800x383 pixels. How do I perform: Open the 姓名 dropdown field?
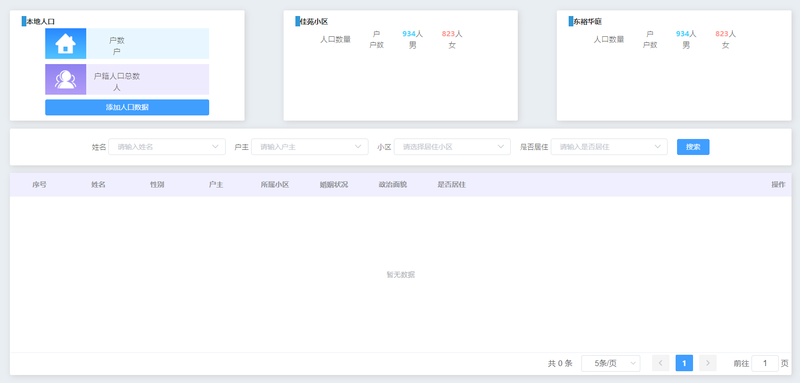[167, 147]
